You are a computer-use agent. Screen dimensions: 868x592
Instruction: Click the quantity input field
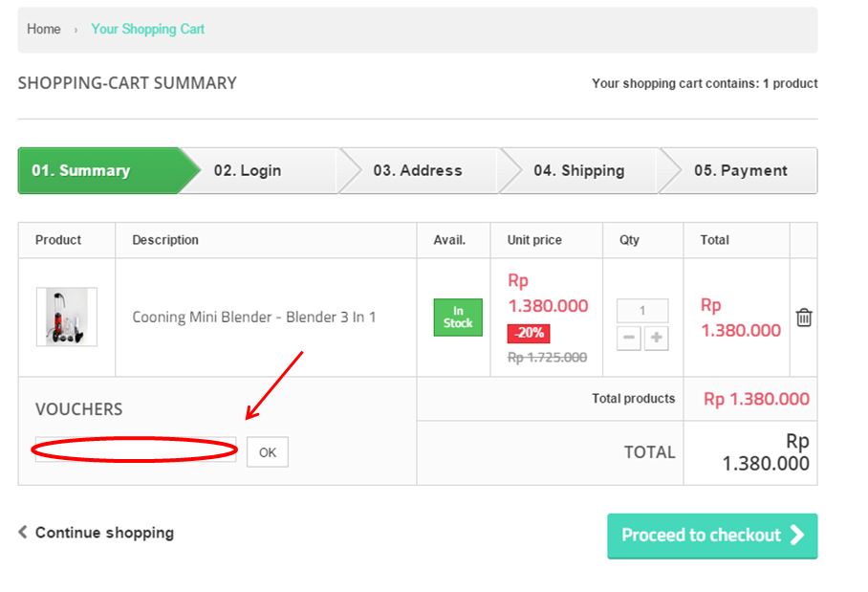(x=642, y=310)
